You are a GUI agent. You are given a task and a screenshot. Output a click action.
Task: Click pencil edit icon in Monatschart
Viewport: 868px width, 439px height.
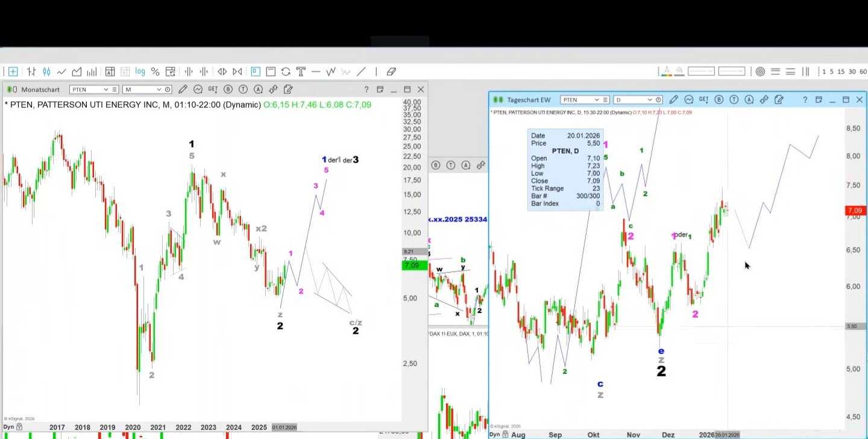(x=183, y=90)
